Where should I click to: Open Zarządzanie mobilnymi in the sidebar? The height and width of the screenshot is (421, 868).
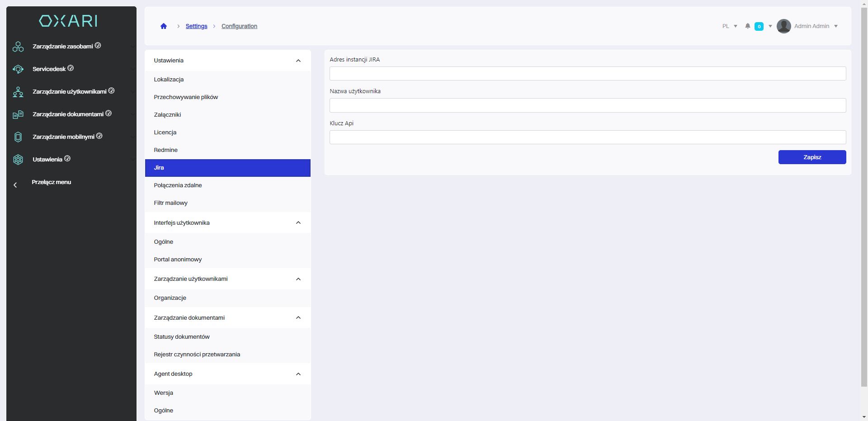pos(64,137)
